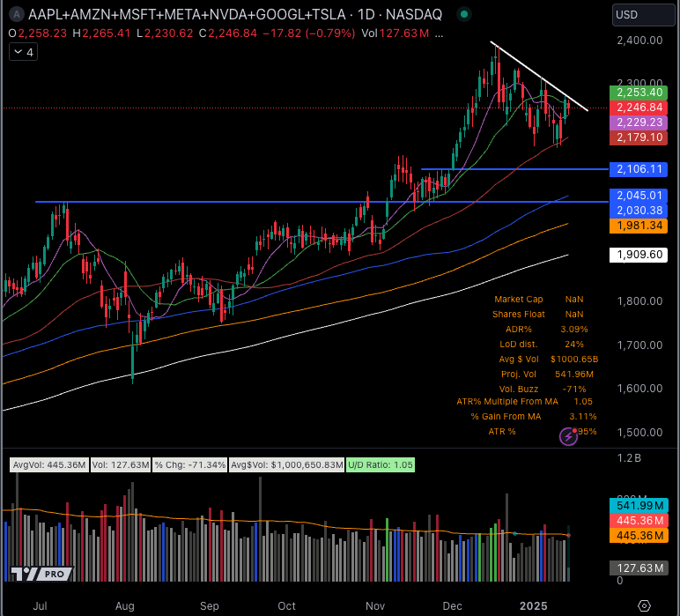This screenshot has width=680, height=616.
Task: Click the 2,179.10 moving average label
Action: pyautogui.click(x=639, y=137)
